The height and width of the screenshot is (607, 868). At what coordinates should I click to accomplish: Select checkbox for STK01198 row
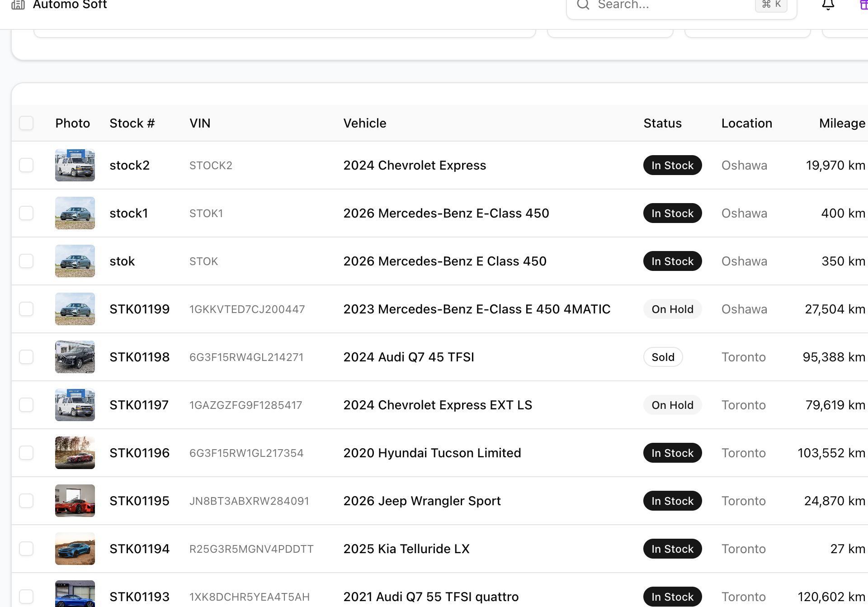tap(26, 357)
